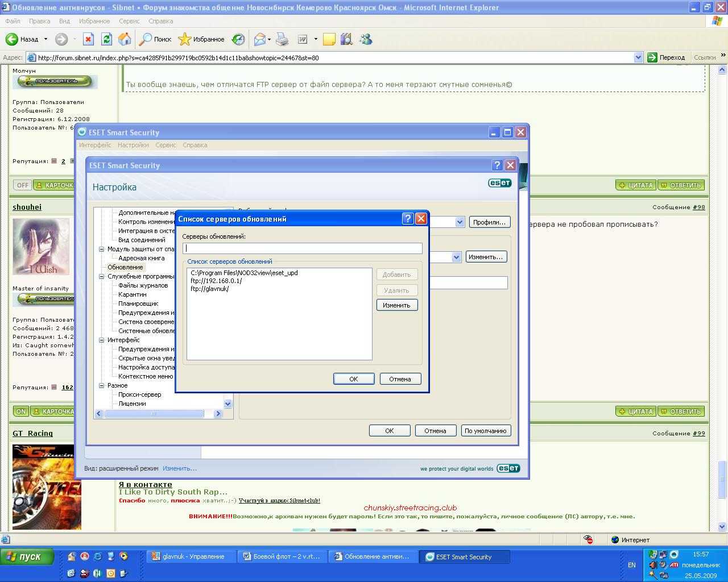Click the Edit with Word icon in IE toolbar

303,39
